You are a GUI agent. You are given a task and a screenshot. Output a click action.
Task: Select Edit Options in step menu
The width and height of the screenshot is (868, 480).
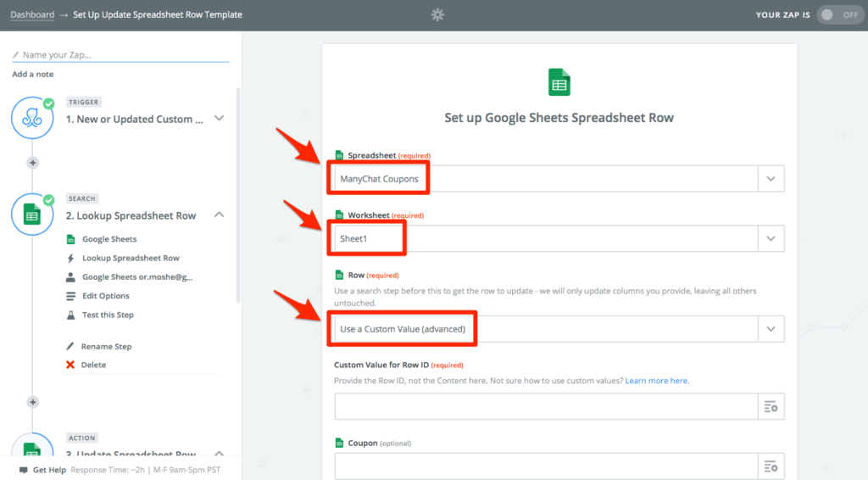(105, 296)
